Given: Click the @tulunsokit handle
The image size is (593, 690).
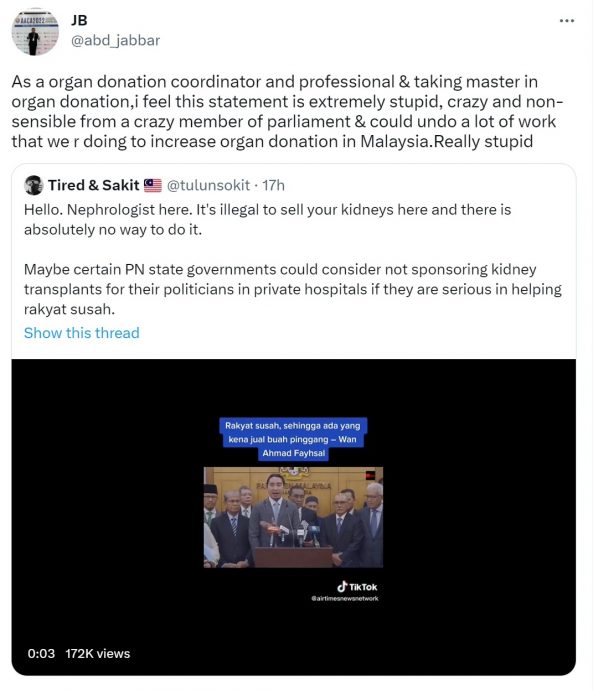Looking at the screenshot, I should (208, 185).
